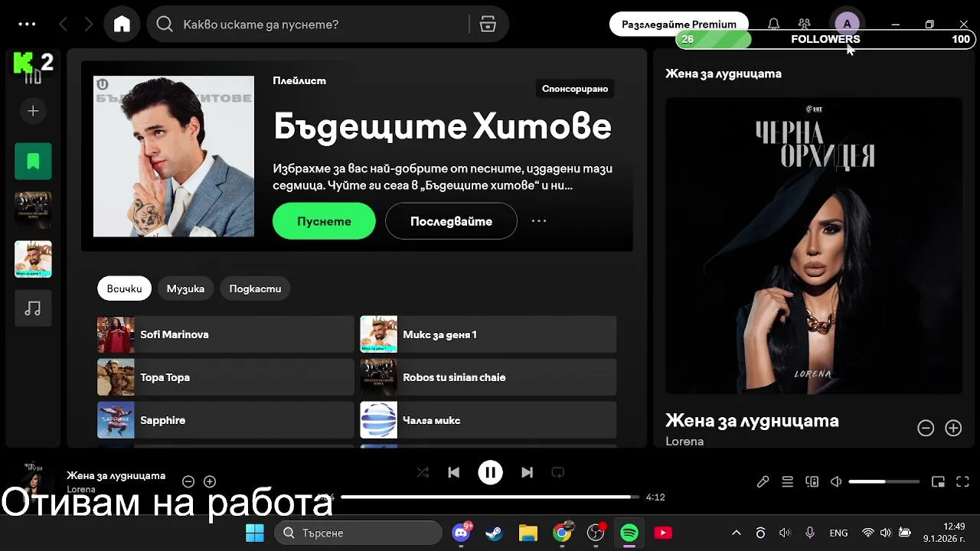Click the create plus button in sidebar
This screenshot has height=551, width=980.
coord(33,111)
